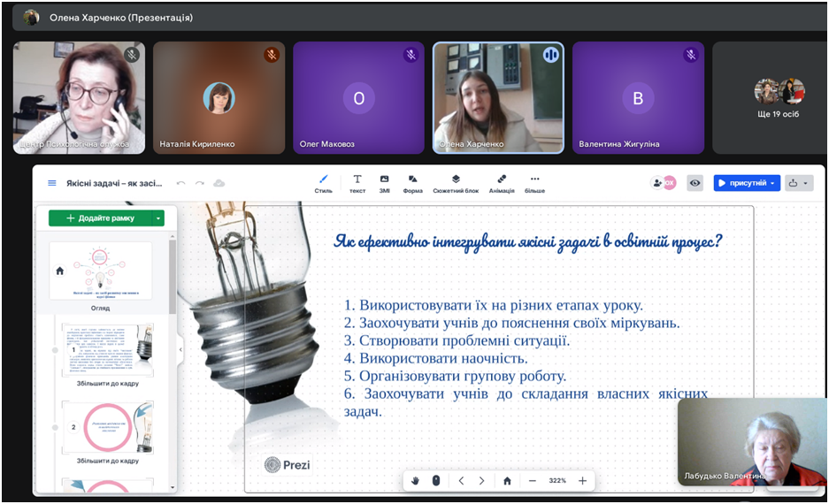Click list item 5 Організовувати групову роботу
Image resolution: width=829 pixels, height=504 pixels.
click(x=456, y=376)
